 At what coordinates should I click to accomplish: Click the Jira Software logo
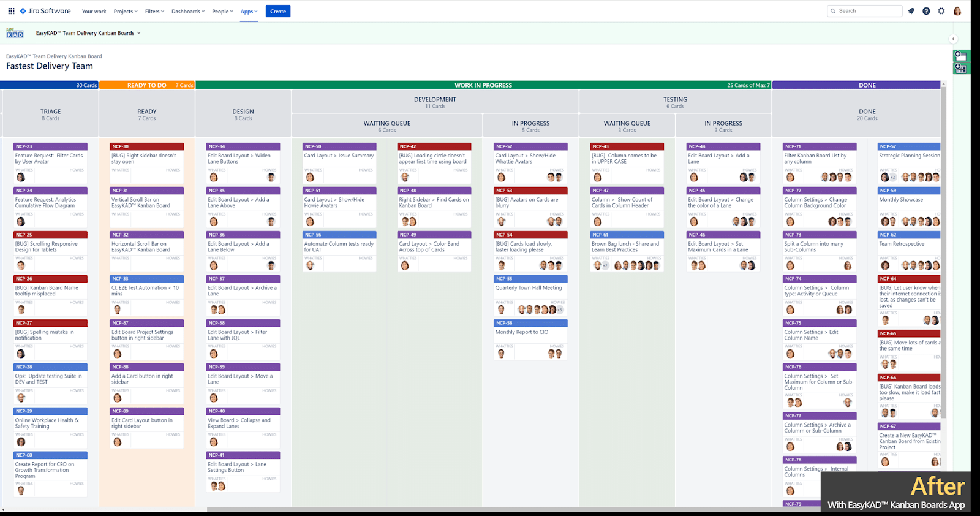(45, 11)
